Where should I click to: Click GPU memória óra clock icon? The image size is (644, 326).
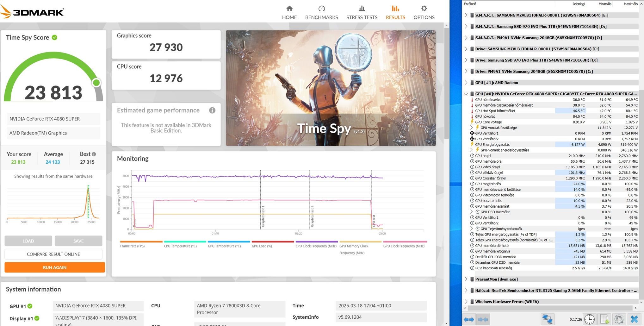click(472, 161)
